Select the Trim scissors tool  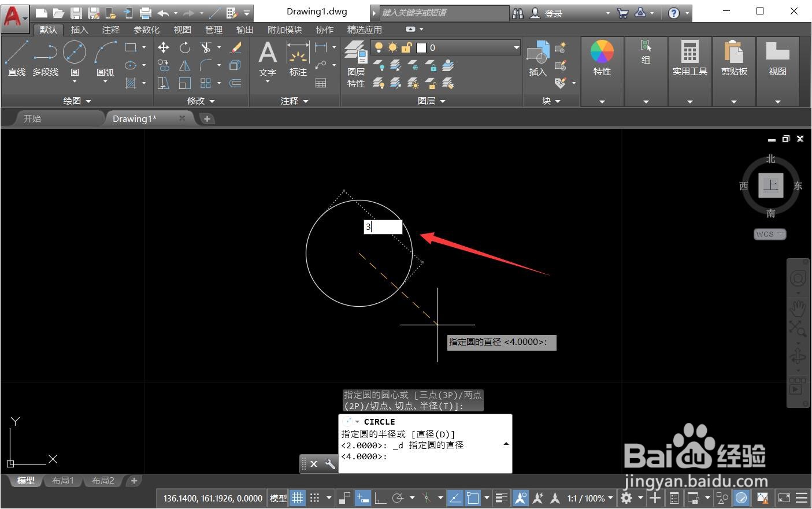tap(206, 47)
